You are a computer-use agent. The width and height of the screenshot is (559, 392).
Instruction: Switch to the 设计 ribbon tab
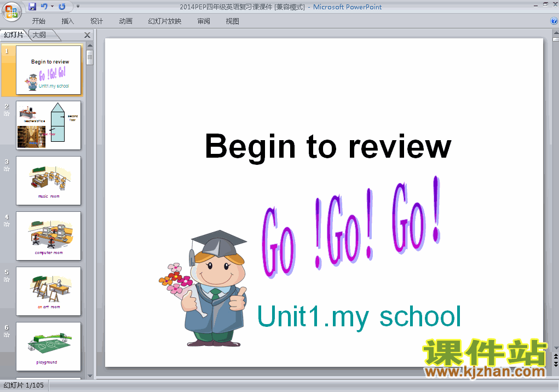pos(96,21)
